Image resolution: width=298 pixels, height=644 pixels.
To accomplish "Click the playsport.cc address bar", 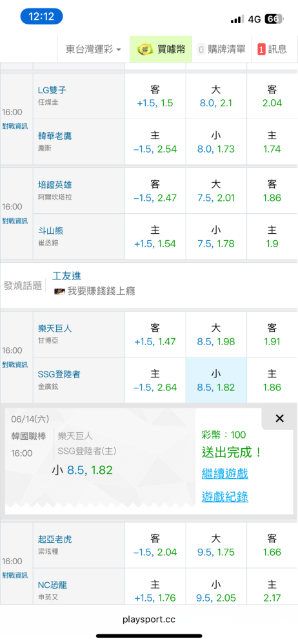I will tap(149, 620).
